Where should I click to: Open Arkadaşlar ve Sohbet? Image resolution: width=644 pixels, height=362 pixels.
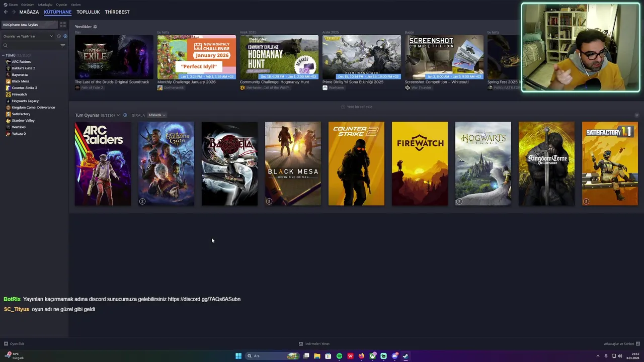click(622, 344)
